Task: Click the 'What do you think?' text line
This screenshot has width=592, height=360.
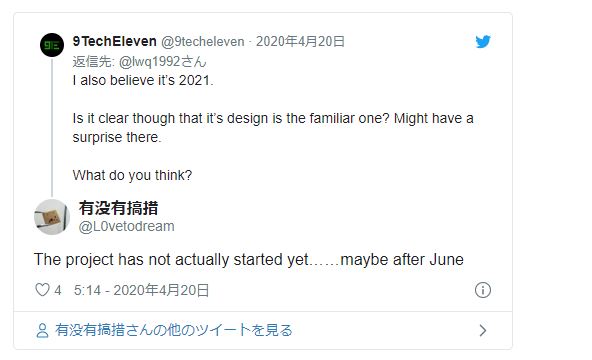Action: [x=132, y=175]
